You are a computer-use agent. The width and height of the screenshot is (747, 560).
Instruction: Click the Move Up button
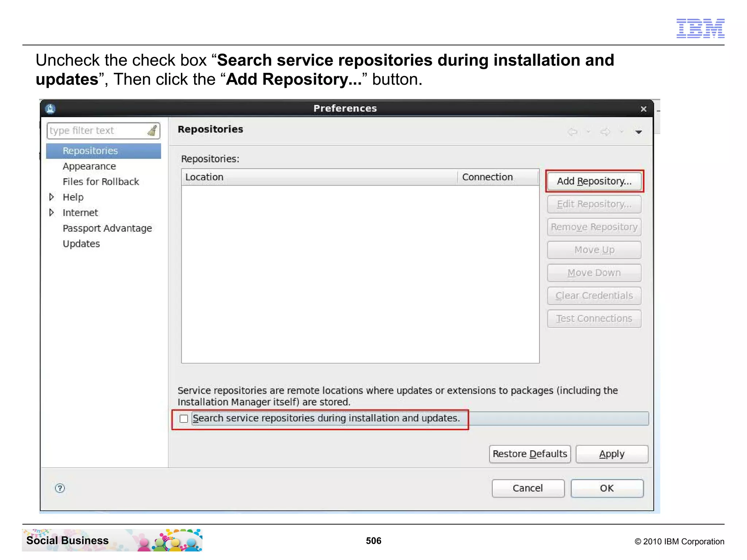(x=594, y=250)
